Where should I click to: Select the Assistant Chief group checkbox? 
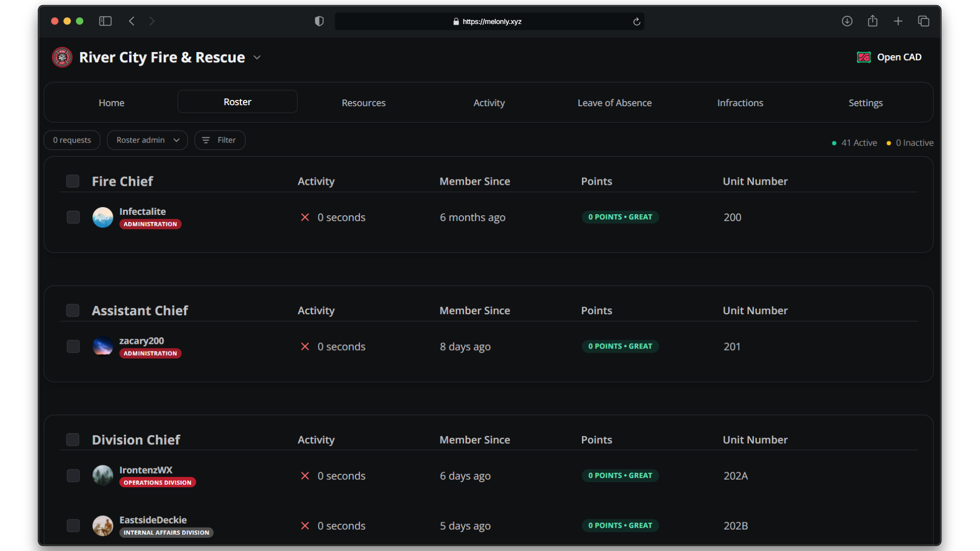(x=73, y=310)
